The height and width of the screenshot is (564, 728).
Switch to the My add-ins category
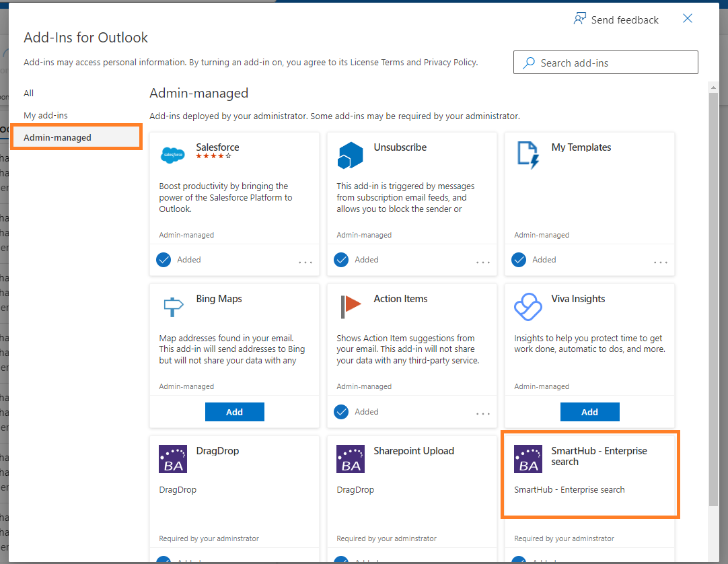(x=46, y=115)
